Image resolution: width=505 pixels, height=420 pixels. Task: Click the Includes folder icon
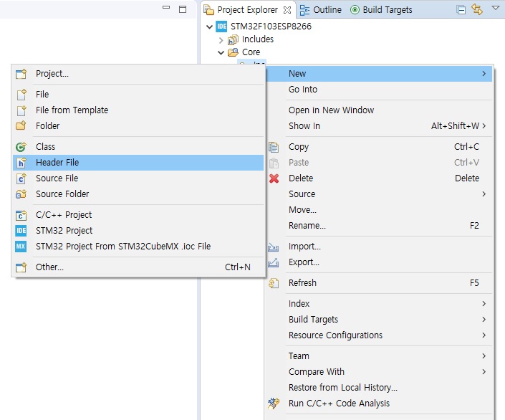[x=233, y=40]
